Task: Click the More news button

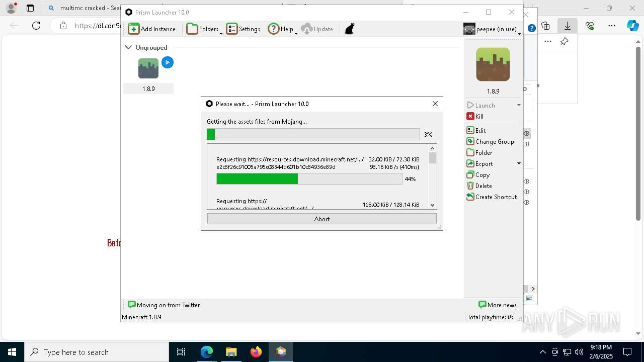Action: pos(497,305)
